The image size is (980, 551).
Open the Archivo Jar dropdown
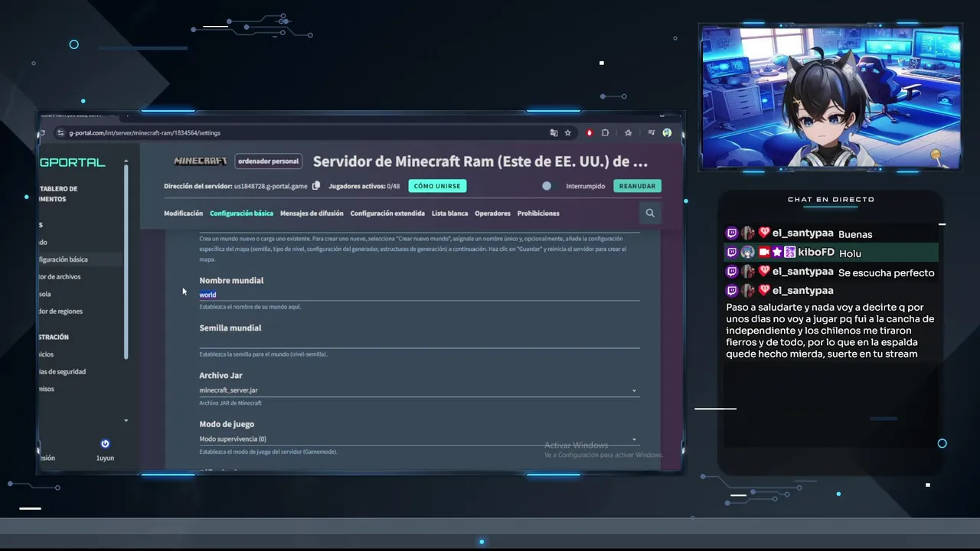click(x=418, y=390)
